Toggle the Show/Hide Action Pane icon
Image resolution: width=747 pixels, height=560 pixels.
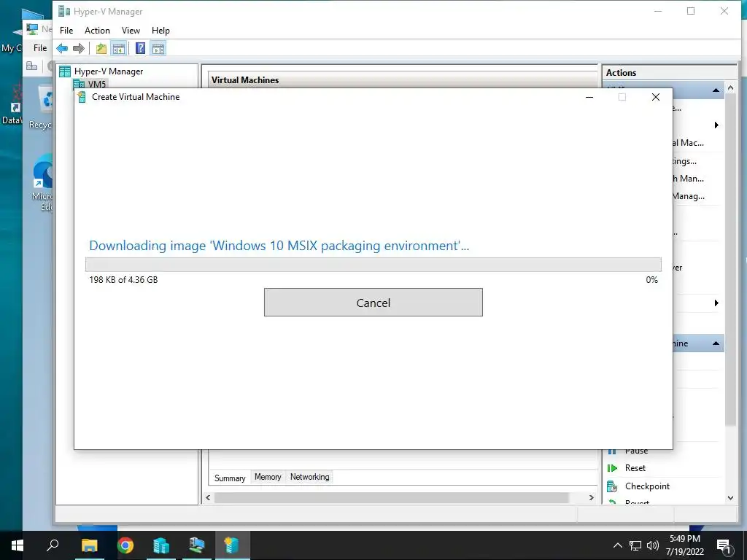pyautogui.click(x=158, y=48)
